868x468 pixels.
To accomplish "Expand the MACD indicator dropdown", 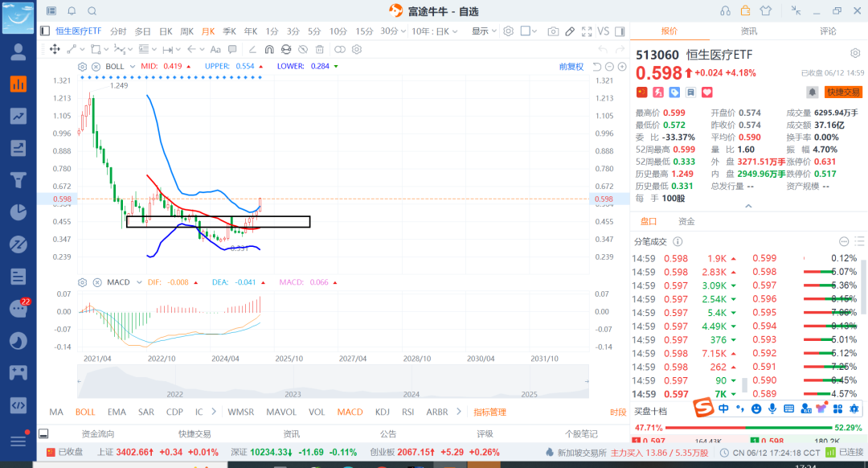I will click(139, 282).
